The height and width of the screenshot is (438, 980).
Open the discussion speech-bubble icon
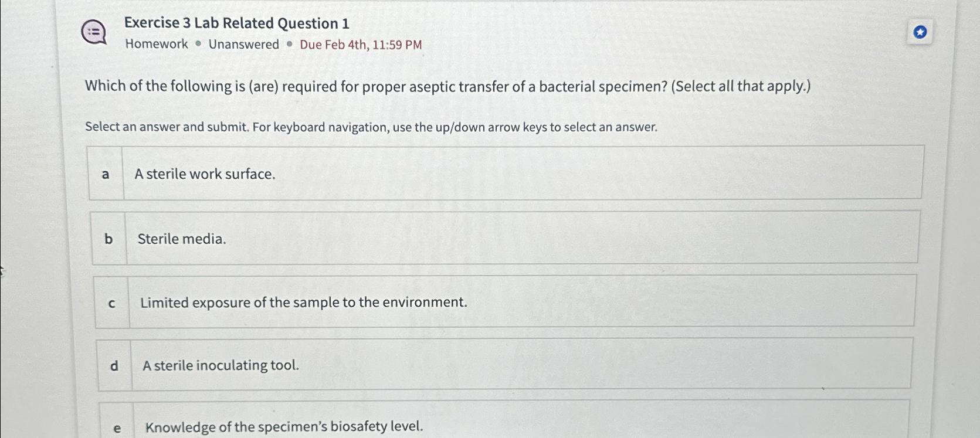(x=94, y=32)
